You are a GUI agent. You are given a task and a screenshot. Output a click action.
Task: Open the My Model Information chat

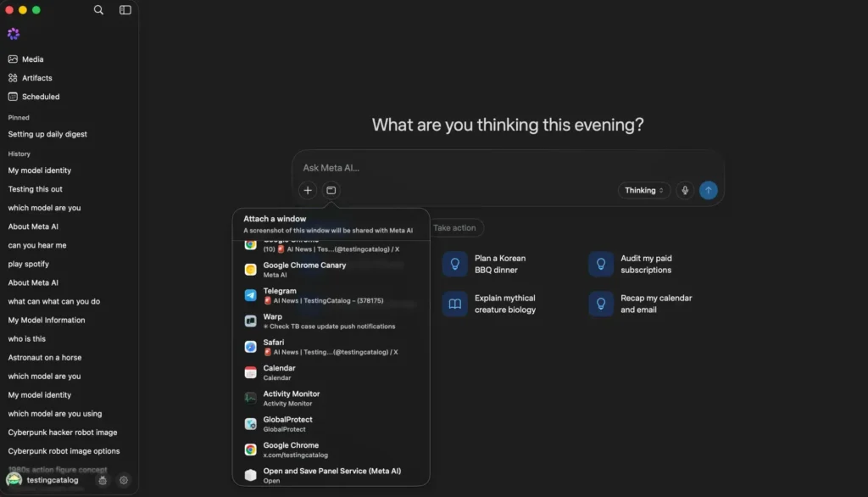47,321
